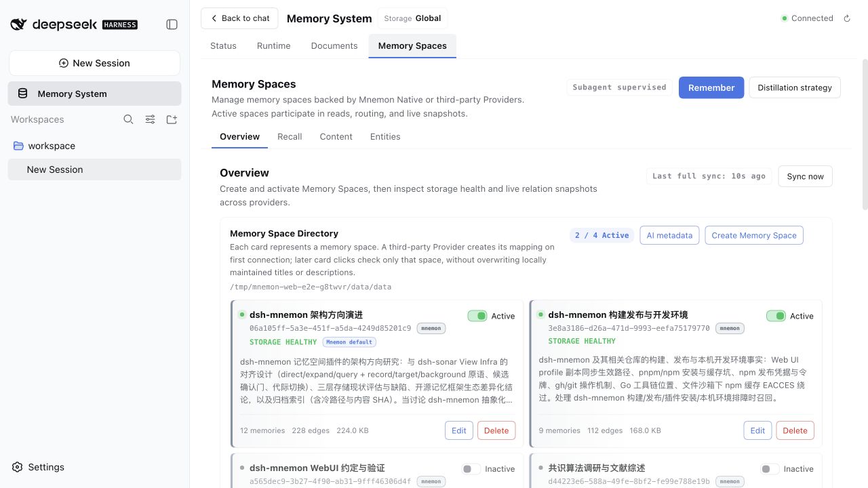The width and height of the screenshot is (868, 488).
Task: Start a New Session
Action: tap(94, 63)
